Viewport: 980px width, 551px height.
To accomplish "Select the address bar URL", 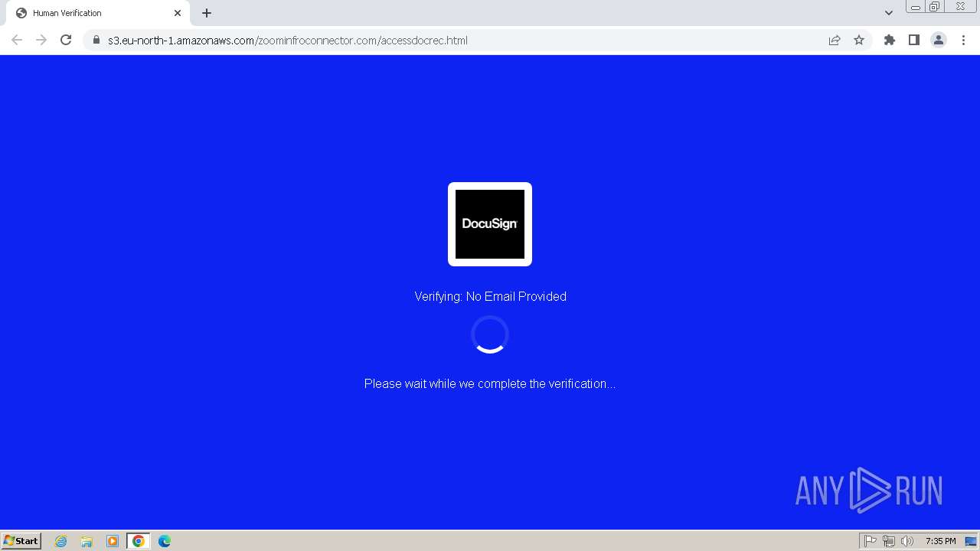I will [x=288, y=41].
